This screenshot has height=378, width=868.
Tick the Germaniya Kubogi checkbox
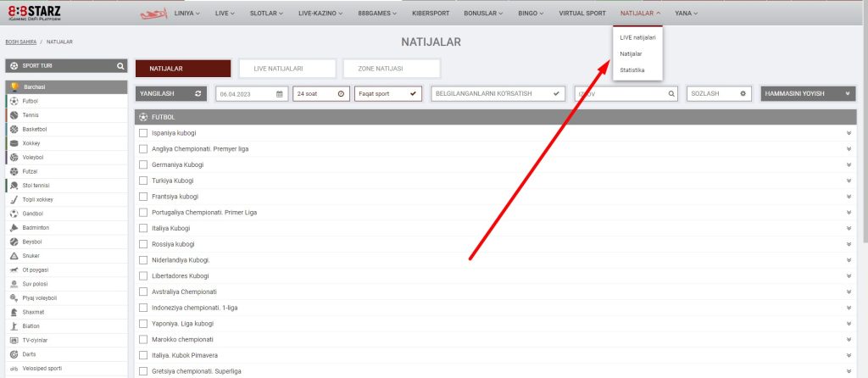click(x=143, y=164)
